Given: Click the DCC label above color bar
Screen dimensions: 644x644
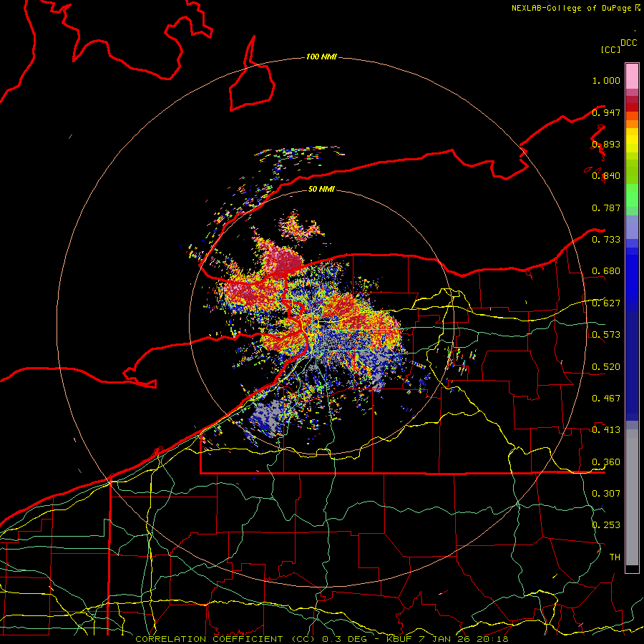Looking at the screenshot, I should point(629,43).
